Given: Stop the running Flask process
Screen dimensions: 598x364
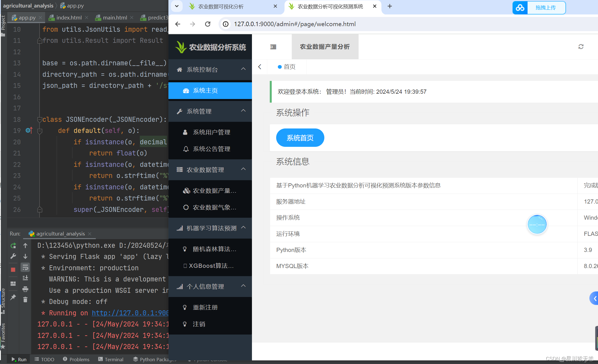Looking at the screenshot, I should click(x=13, y=269).
